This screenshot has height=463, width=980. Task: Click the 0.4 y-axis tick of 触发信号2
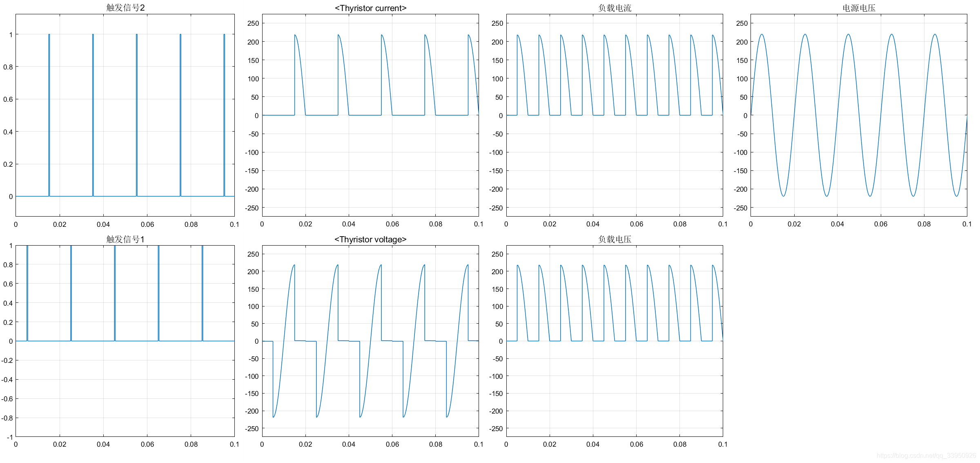click(8, 132)
